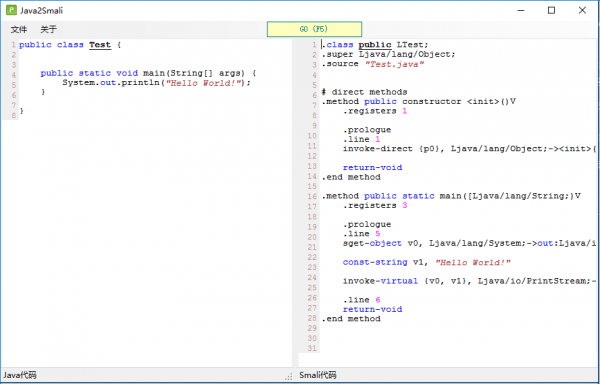Click the sget-object v0 line
The image size is (600, 384).
[470, 243]
